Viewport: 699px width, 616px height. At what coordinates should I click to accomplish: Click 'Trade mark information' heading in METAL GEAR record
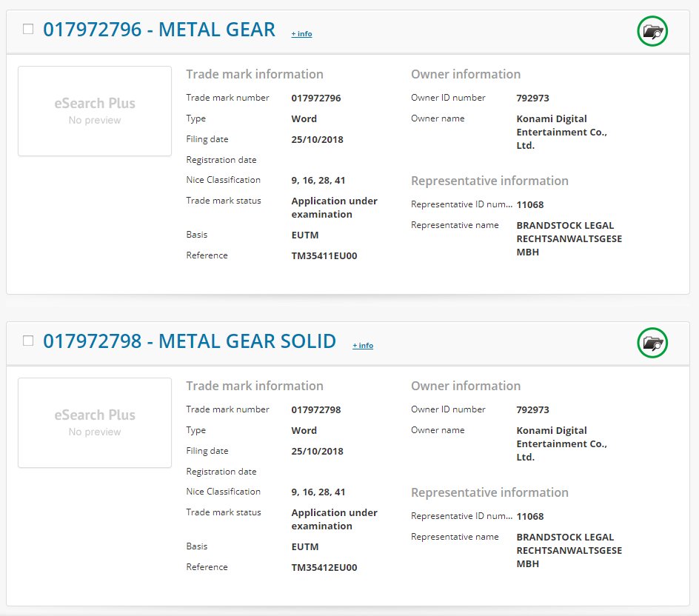point(255,74)
